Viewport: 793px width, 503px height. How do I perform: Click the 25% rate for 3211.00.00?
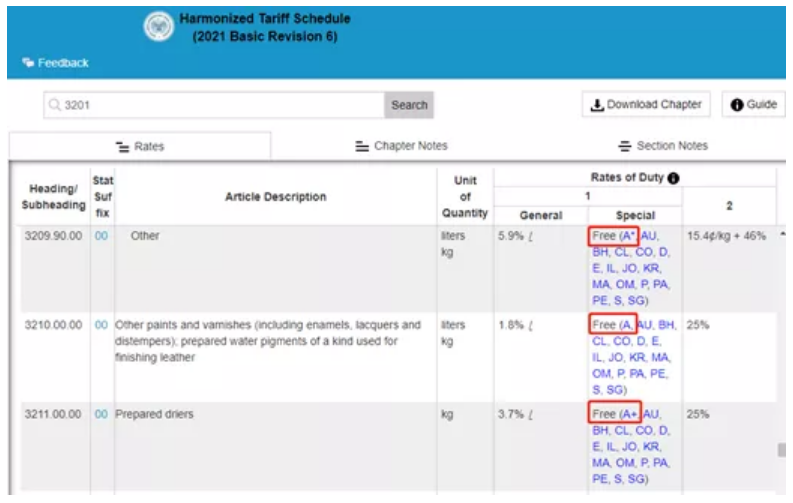pyautogui.click(x=698, y=414)
